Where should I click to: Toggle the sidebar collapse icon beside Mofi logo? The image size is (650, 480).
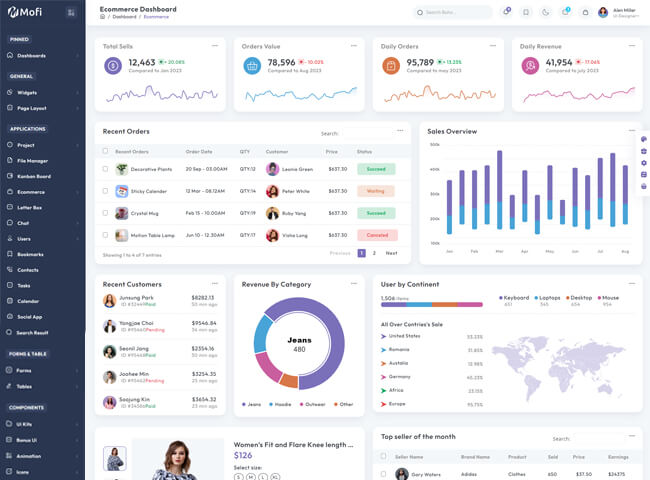[x=71, y=13]
